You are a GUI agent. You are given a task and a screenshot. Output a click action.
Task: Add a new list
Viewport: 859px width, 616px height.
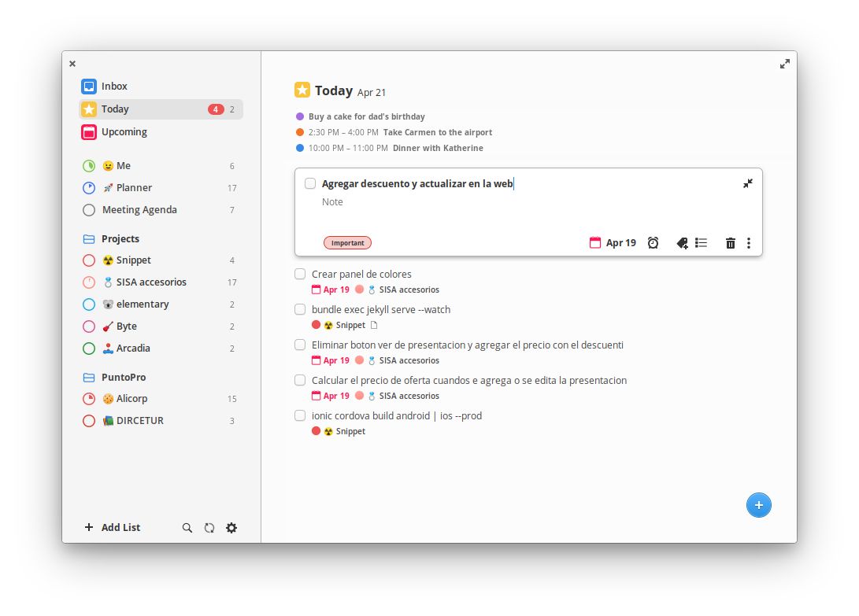(113, 528)
